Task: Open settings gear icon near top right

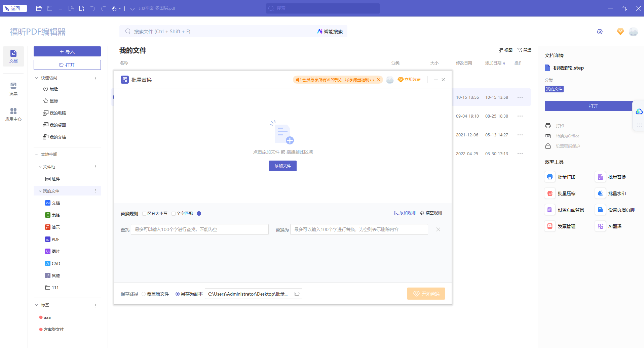Action: coord(600,32)
